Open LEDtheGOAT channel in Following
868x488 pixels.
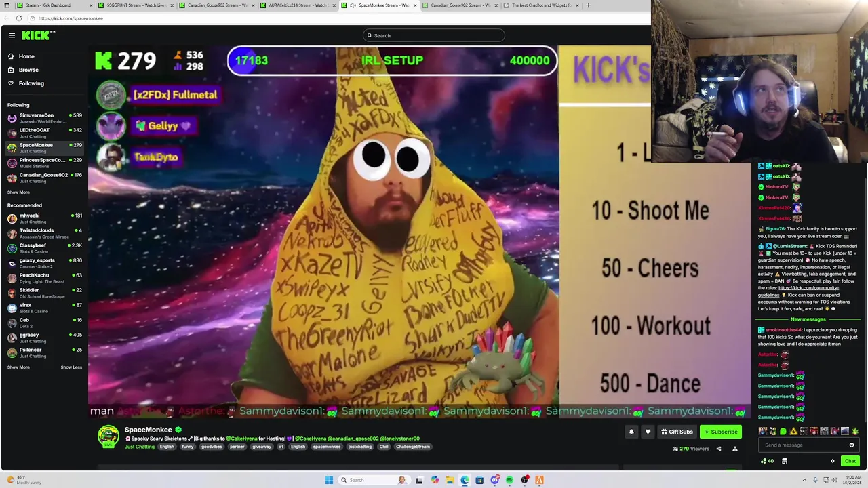point(44,133)
